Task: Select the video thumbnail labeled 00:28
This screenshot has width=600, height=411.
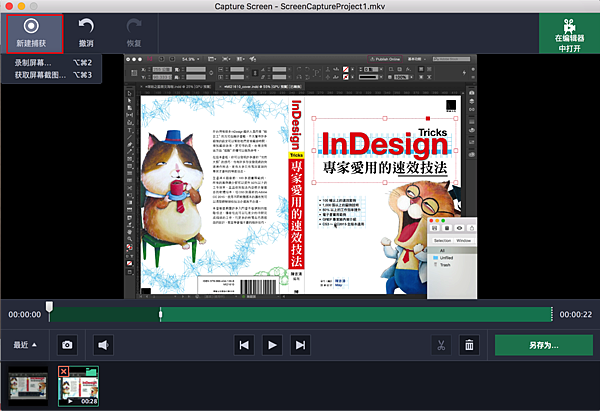Action: point(80,388)
